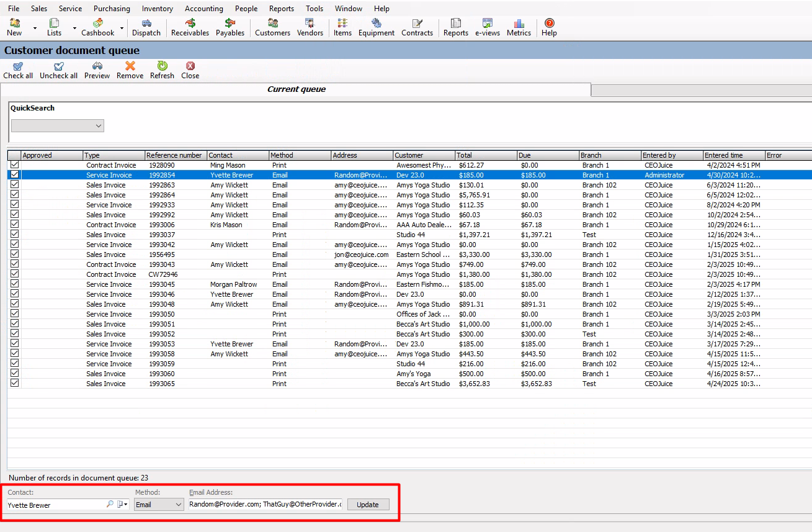Click the Update button
The height and width of the screenshot is (532, 812).
(x=368, y=505)
